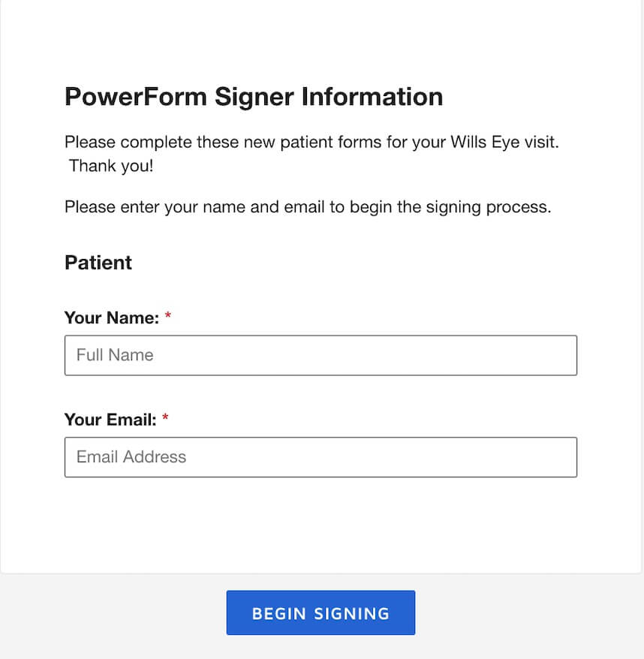Click the red asterisk beside Your Name
This screenshot has height=659, width=644.
(x=168, y=317)
